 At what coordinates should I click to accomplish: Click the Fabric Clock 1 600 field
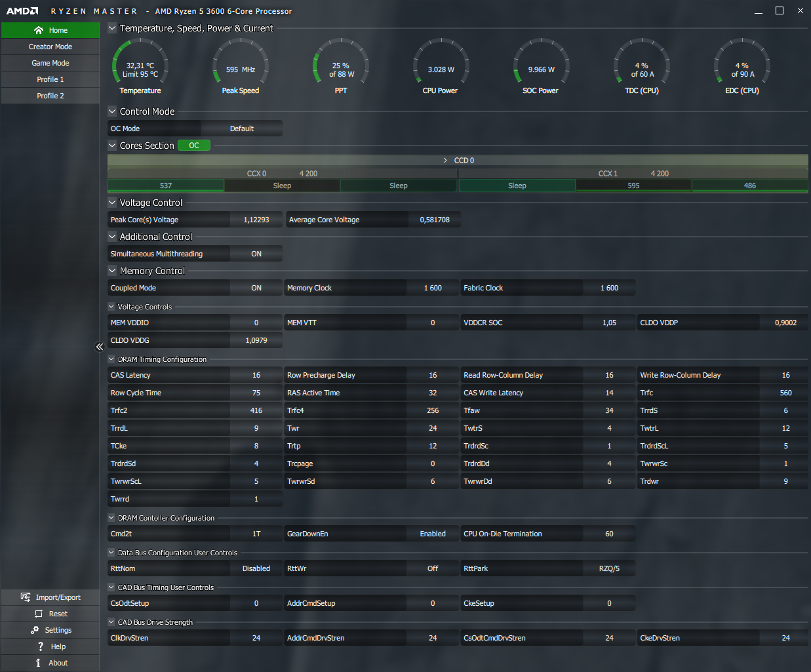(609, 288)
